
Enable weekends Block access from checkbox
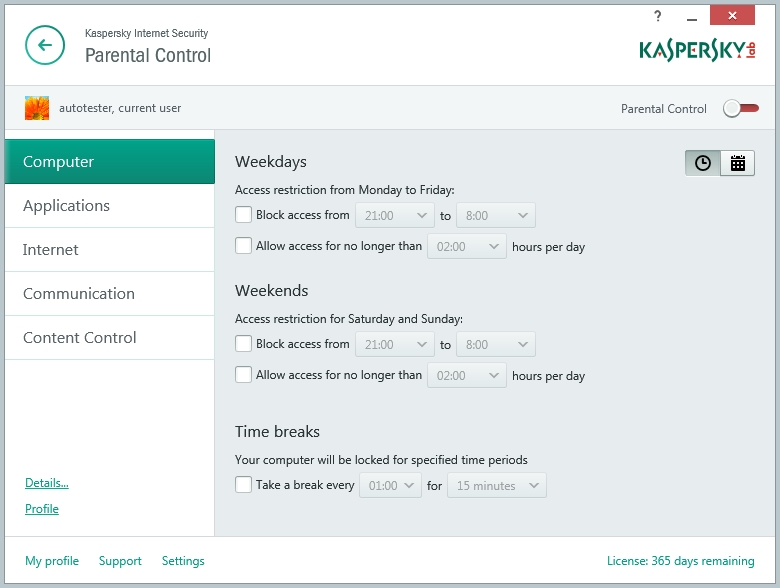point(243,344)
